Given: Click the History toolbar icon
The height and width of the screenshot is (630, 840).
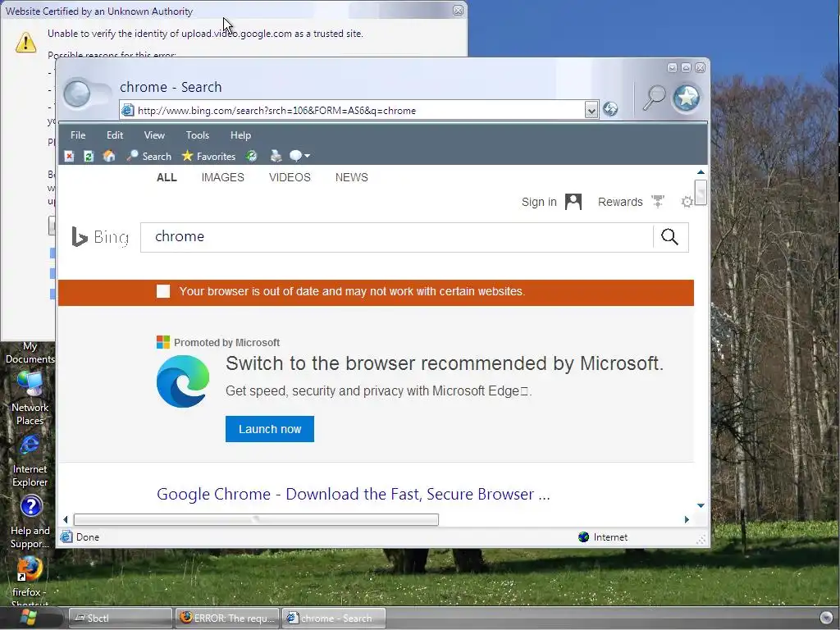Looking at the screenshot, I should [251, 156].
